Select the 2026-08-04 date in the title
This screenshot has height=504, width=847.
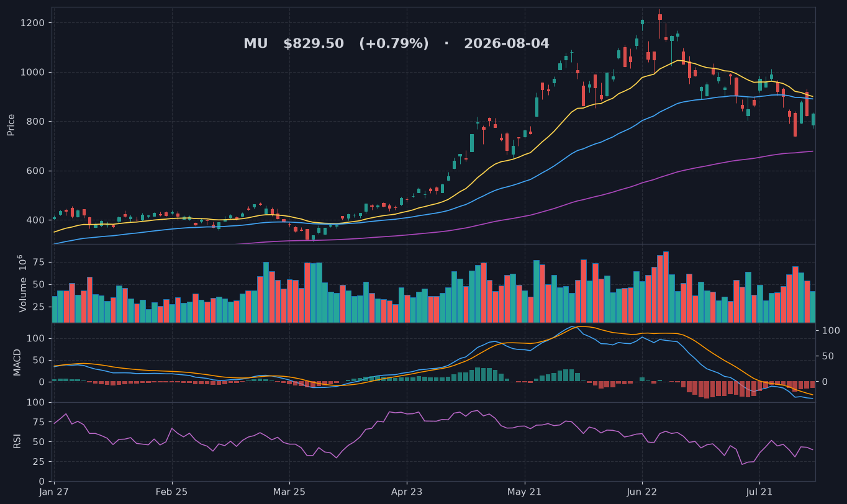pos(507,44)
